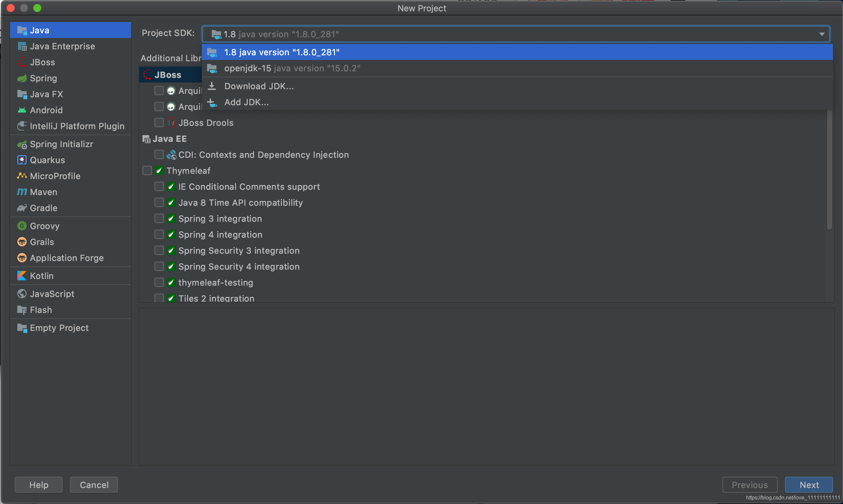Screen dimensions: 843x504
Task: Enable the thymeleaf-testing checkbox
Action: pos(159,282)
